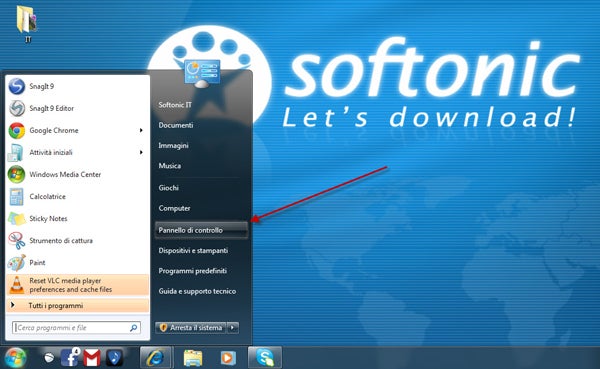Open Pannello di controllo
This screenshot has width=600, height=369.
click(x=201, y=230)
